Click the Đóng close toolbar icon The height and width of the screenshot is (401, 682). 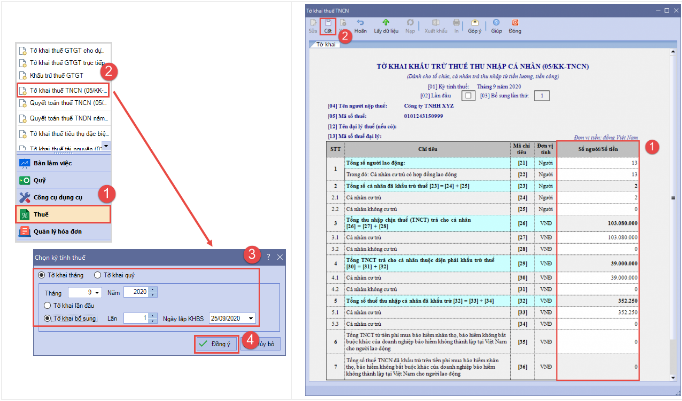click(x=515, y=23)
